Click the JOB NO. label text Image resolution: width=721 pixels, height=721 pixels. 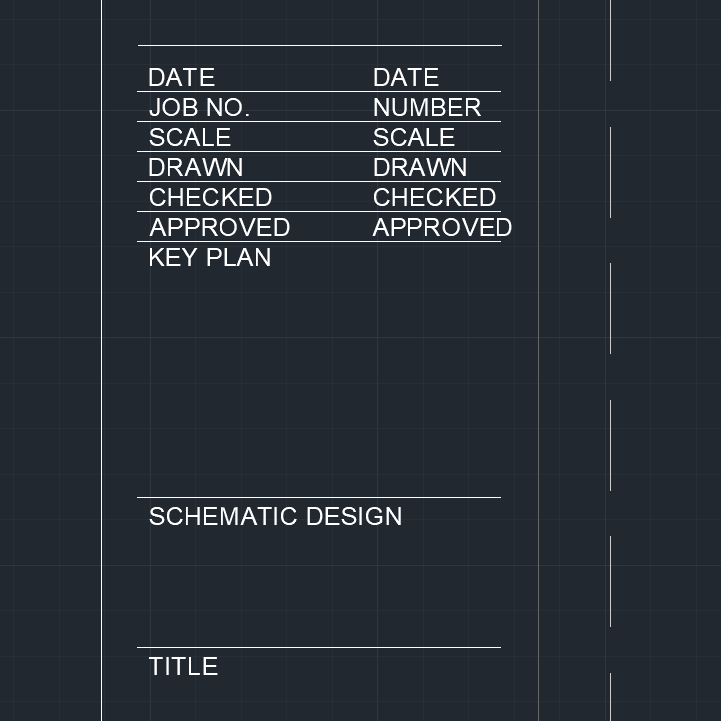199,108
